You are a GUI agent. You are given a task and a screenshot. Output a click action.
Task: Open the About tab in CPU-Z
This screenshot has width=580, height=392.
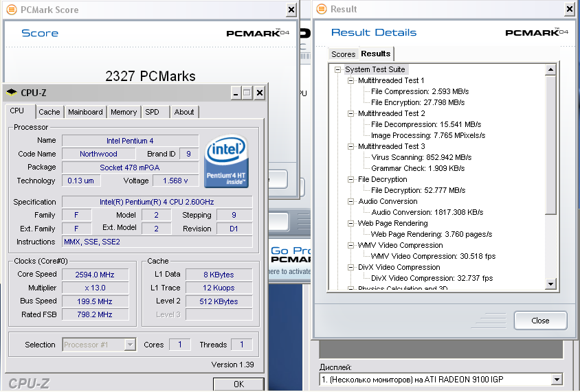(x=184, y=112)
